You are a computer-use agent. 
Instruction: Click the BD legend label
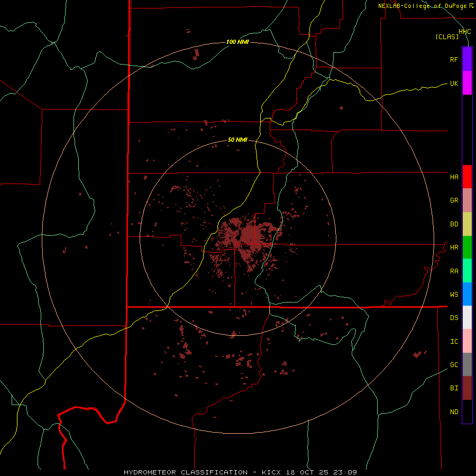pyautogui.click(x=454, y=224)
